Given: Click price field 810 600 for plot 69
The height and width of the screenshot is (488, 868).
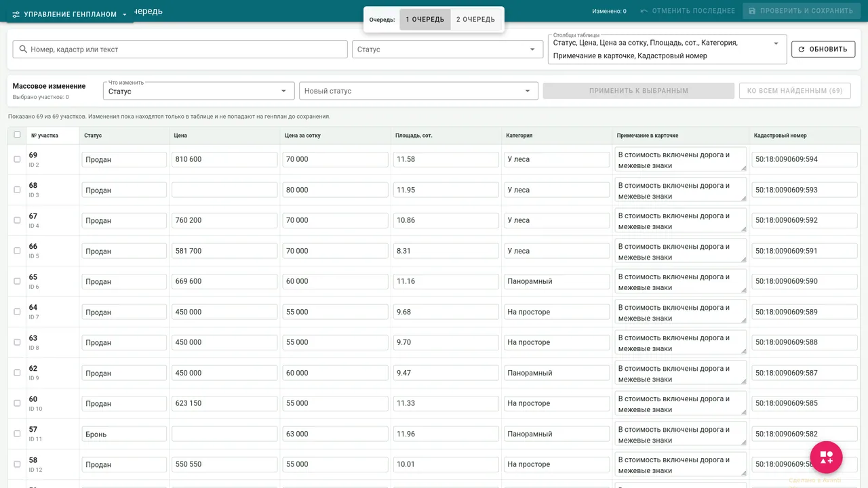Looking at the screenshot, I should pos(224,159).
